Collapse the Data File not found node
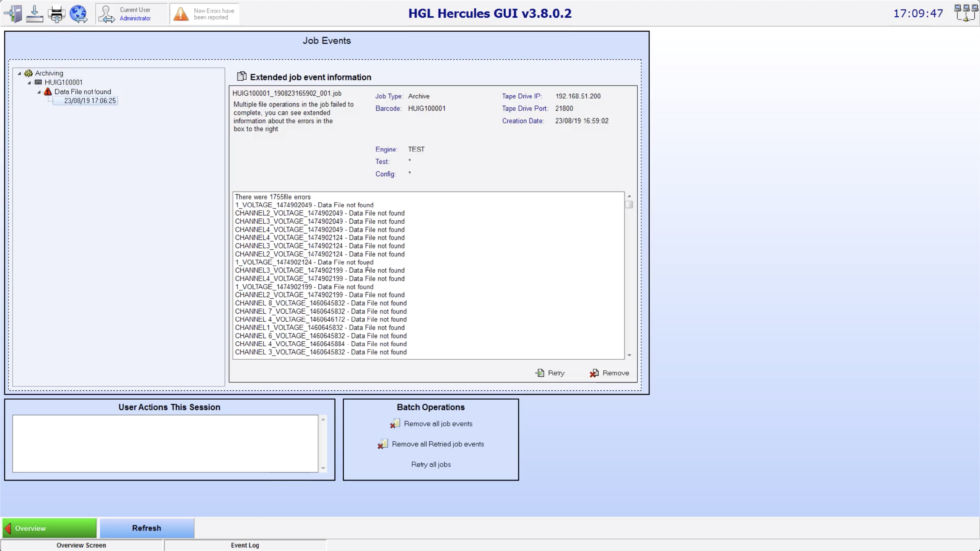 [x=39, y=92]
